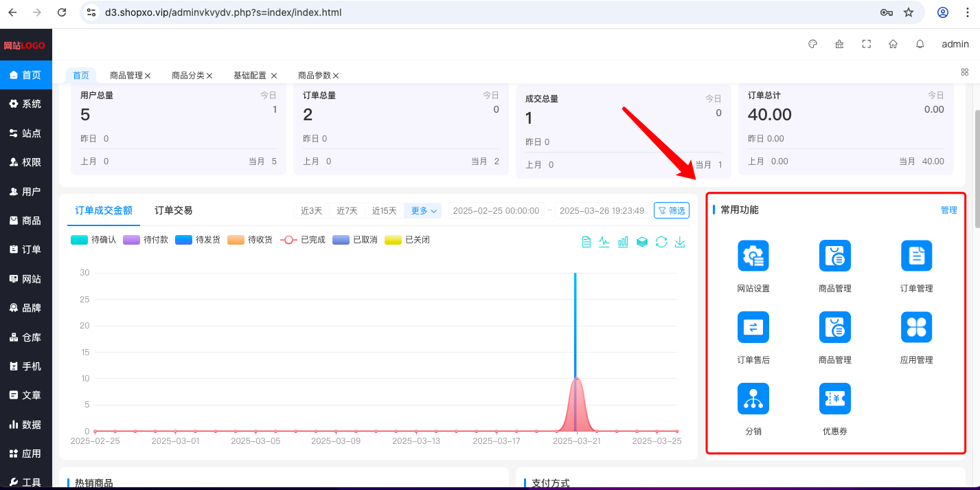Open the notifications bell
Viewport: 980px width, 490px height.
pos(920,44)
